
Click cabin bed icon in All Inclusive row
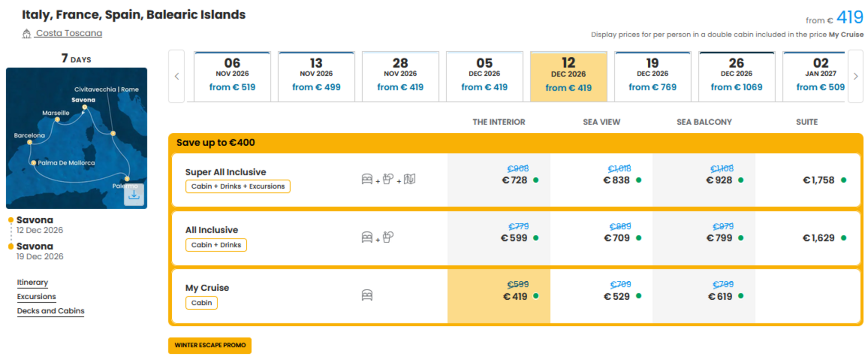coord(367,237)
